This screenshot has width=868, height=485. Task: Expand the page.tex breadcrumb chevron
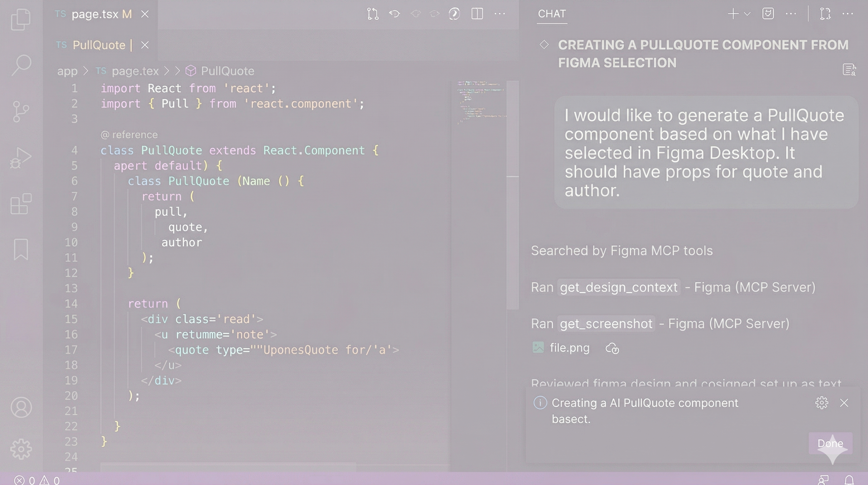(x=166, y=71)
